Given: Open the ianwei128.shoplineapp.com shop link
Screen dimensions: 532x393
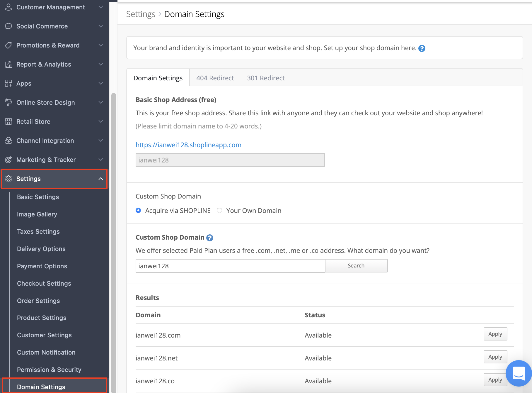Looking at the screenshot, I should coord(188,145).
